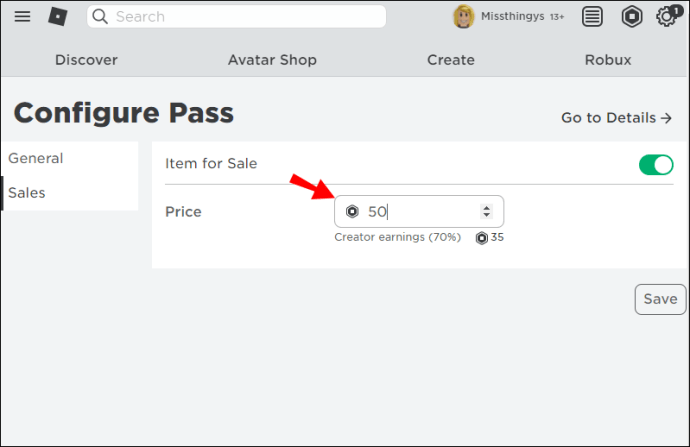Follow the Go to Details link
This screenshot has width=690, height=447.
click(617, 118)
